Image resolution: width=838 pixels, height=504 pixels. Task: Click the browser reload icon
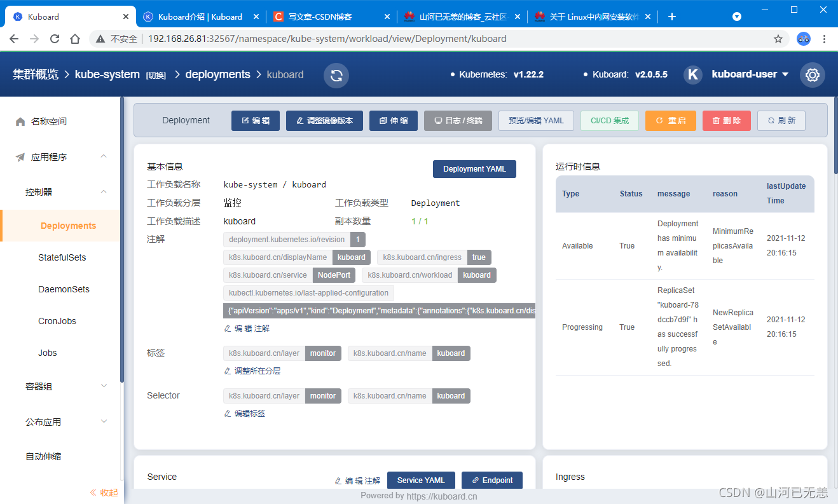point(55,39)
